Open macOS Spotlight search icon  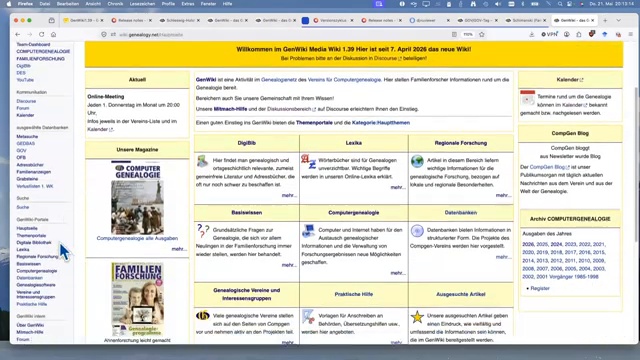click(560, 4)
